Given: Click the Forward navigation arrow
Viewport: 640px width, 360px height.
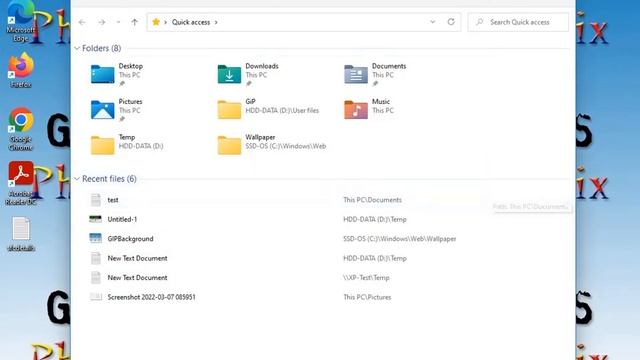Looking at the screenshot, I should [x=102, y=22].
